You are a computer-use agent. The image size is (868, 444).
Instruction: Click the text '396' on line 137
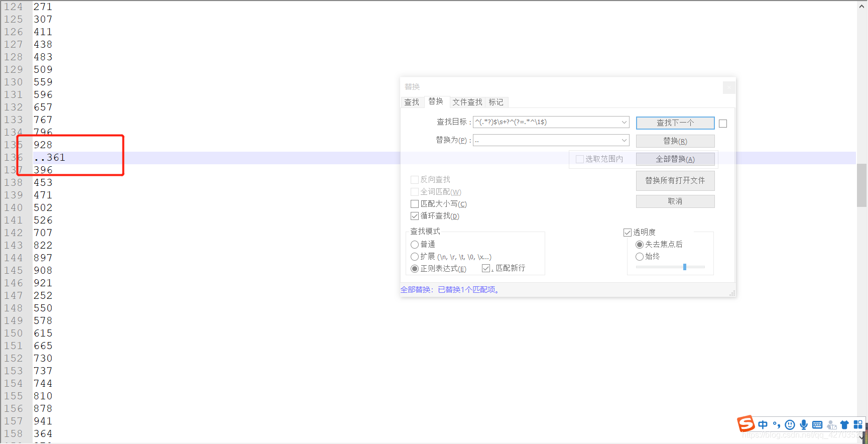pos(43,170)
